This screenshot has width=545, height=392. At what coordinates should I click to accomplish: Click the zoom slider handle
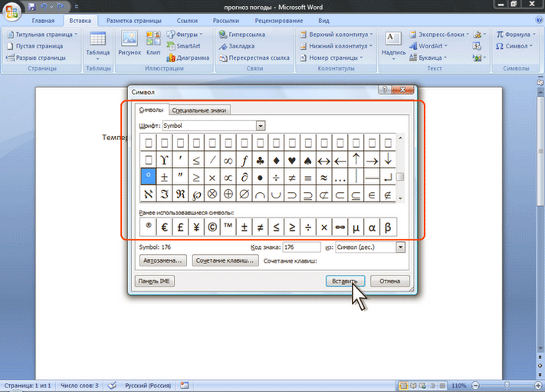coord(507,385)
